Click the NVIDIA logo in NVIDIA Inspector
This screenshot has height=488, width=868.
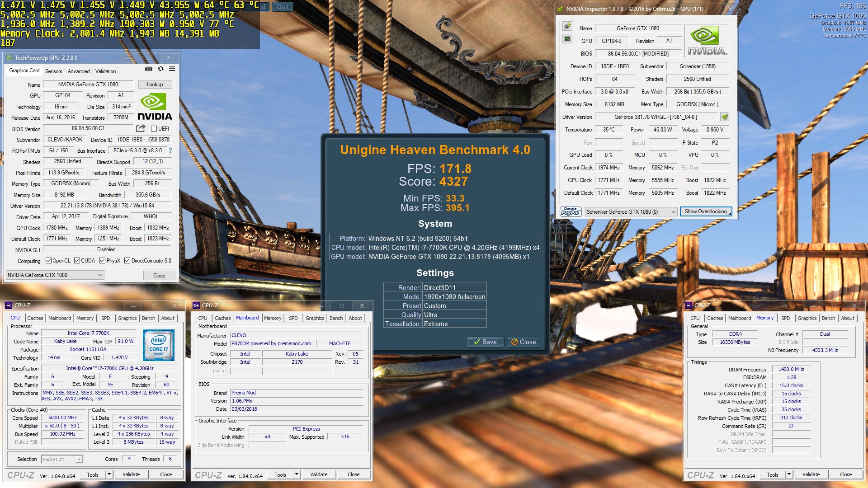tap(707, 41)
